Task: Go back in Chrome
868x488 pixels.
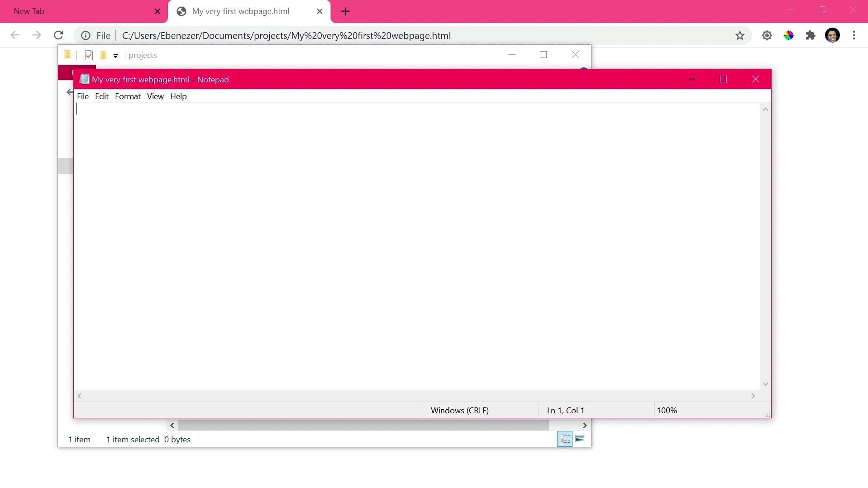Action: 15,35
